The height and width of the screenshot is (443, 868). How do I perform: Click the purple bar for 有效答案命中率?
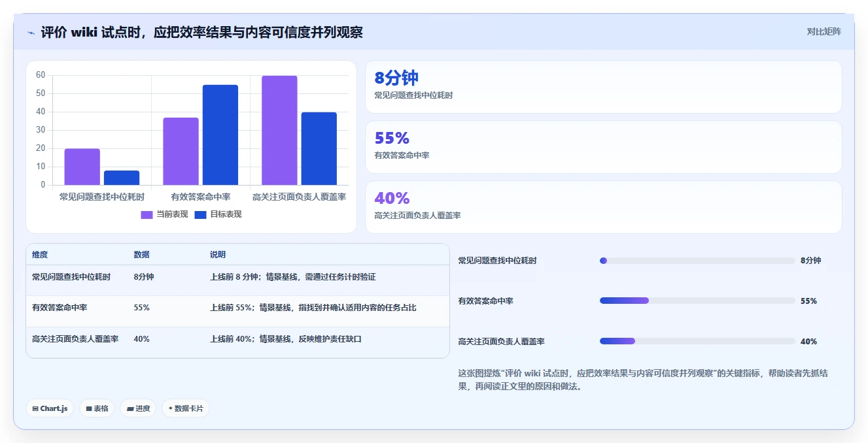pos(181,152)
